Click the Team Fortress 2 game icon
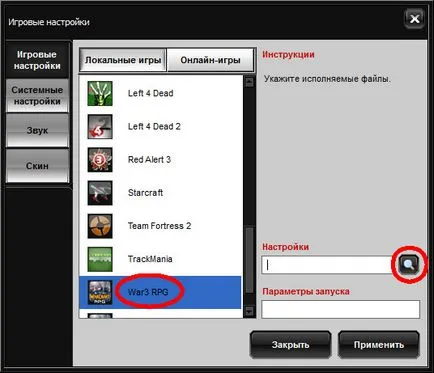This screenshot has height=373, width=434. tap(100, 226)
